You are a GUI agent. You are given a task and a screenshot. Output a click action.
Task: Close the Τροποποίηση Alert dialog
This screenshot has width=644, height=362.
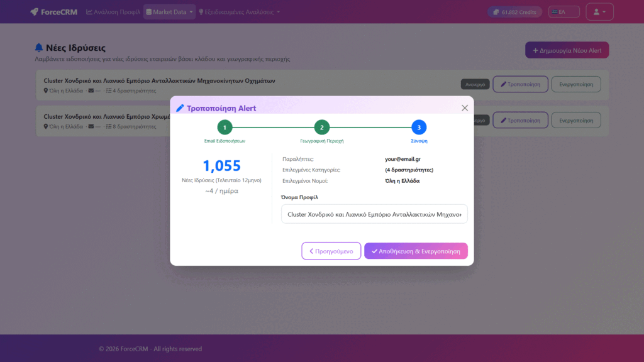[465, 108]
